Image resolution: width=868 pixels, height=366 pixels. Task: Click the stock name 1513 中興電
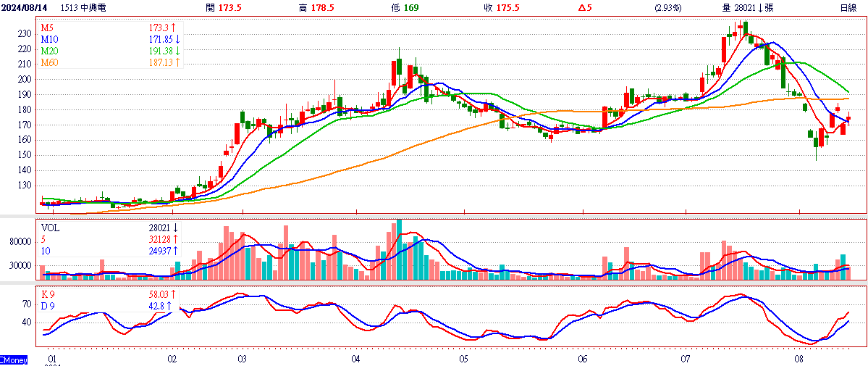(82, 8)
